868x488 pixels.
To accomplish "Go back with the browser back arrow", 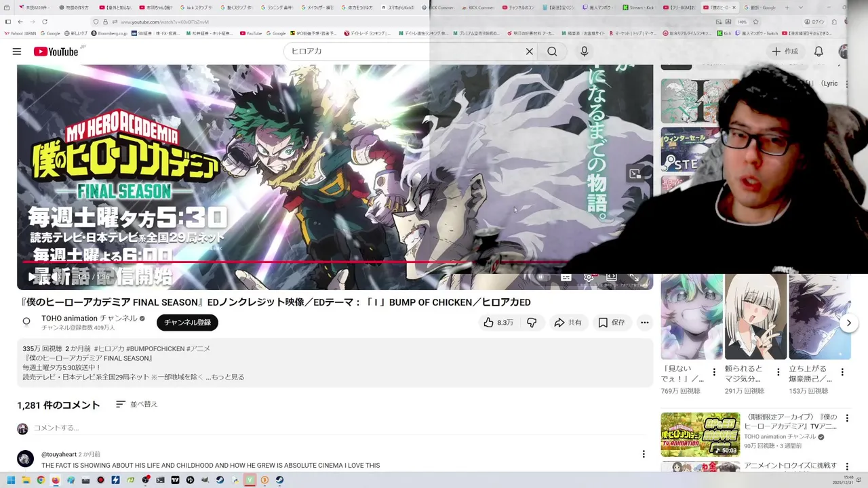I will click(20, 22).
